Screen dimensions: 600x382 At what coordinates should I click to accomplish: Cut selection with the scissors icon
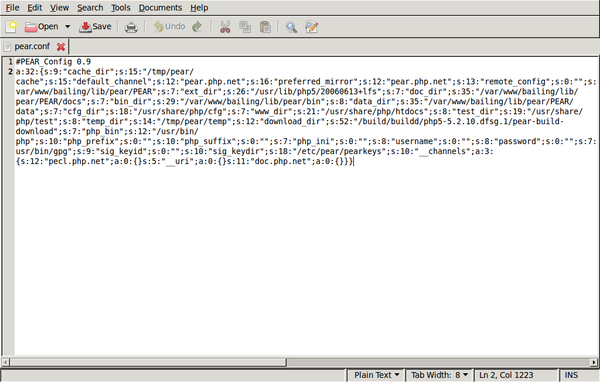(225, 27)
